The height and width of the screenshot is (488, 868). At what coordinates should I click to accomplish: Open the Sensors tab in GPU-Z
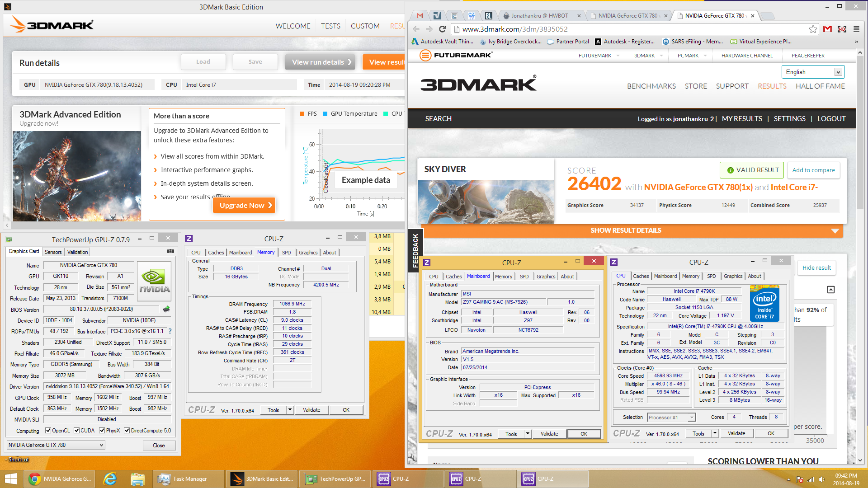53,252
